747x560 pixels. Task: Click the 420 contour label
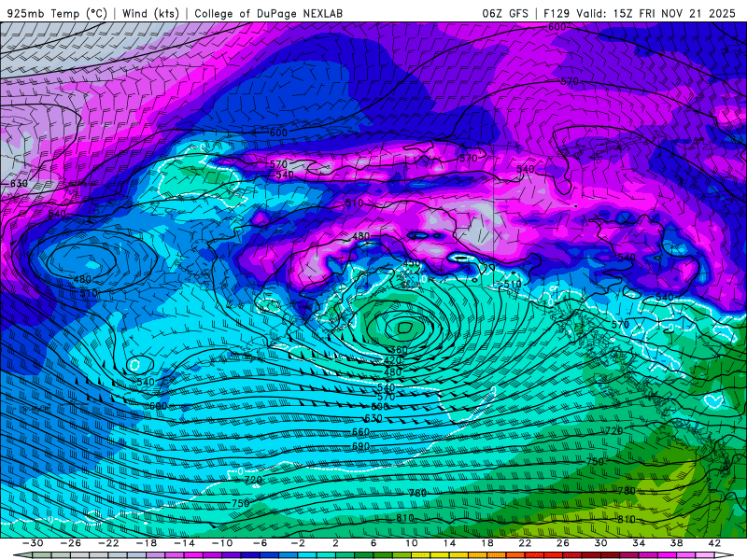393,360
